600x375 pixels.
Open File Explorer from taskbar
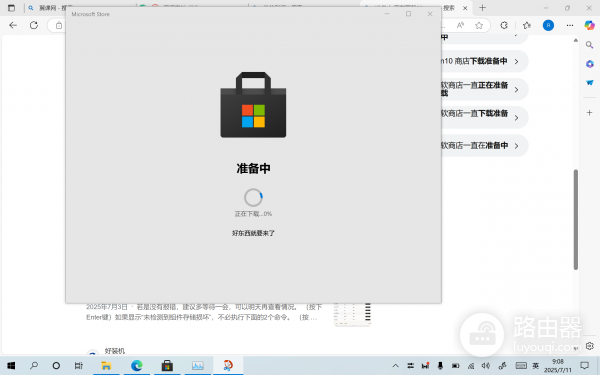106,366
